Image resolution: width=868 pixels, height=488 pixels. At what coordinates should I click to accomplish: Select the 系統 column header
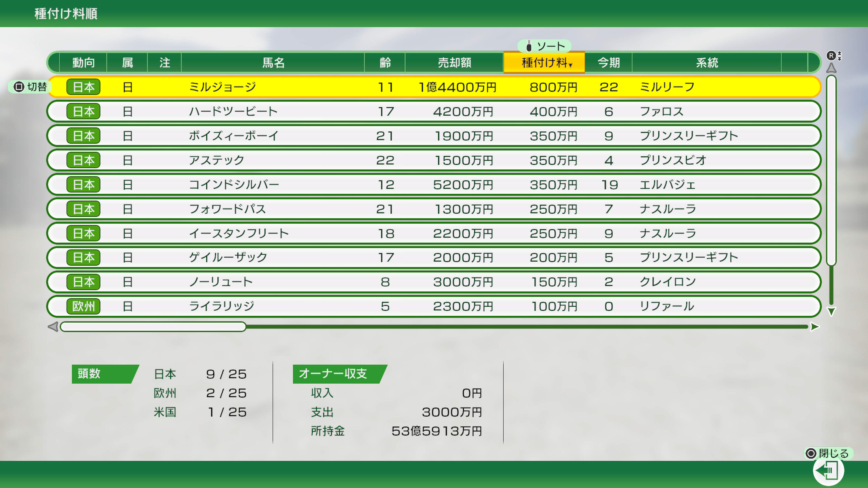point(707,62)
